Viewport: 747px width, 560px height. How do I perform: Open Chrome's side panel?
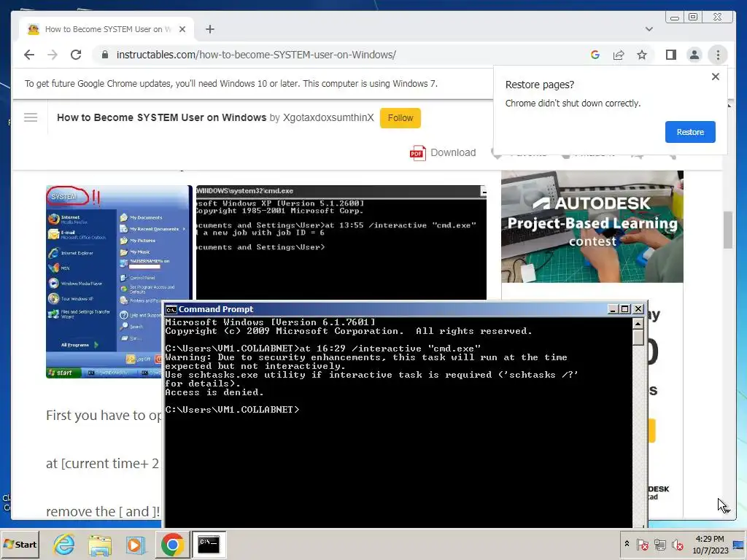click(x=671, y=55)
